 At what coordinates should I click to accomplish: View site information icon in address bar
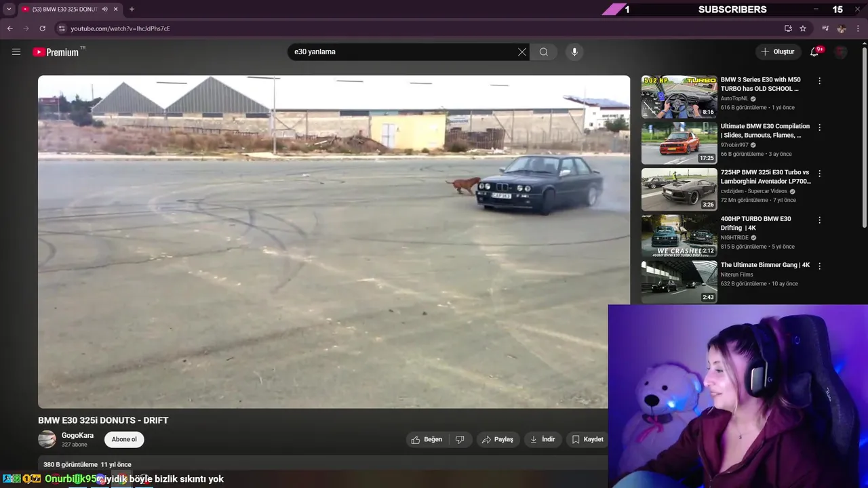[x=62, y=28]
